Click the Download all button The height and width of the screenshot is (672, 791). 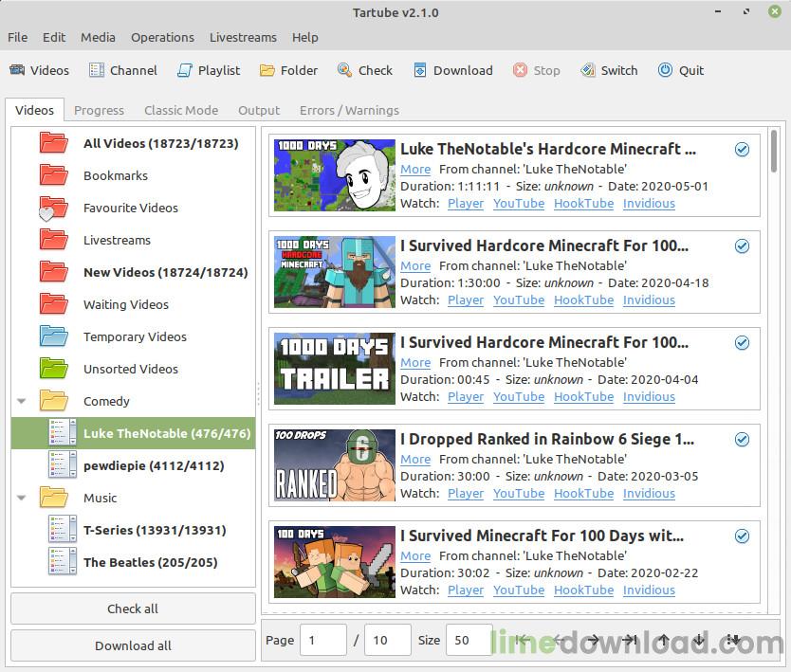(133, 645)
